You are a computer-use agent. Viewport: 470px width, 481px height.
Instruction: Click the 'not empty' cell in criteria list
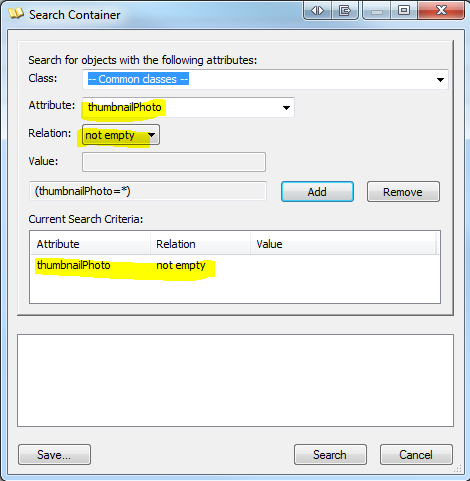coord(181,265)
